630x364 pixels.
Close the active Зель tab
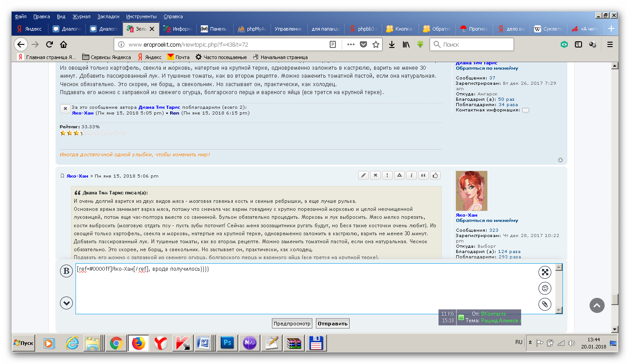(x=152, y=29)
